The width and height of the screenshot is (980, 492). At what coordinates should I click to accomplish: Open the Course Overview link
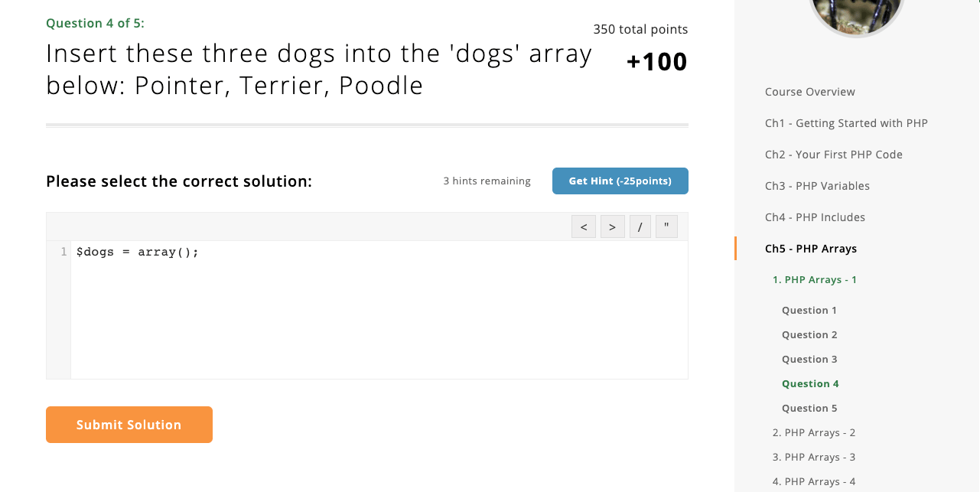point(809,92)
